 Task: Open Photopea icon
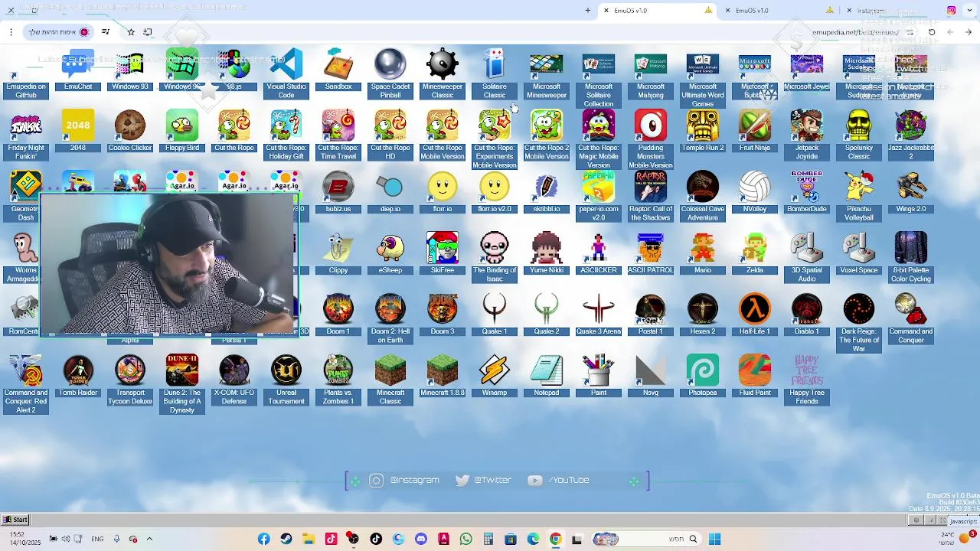coord(703,377)
